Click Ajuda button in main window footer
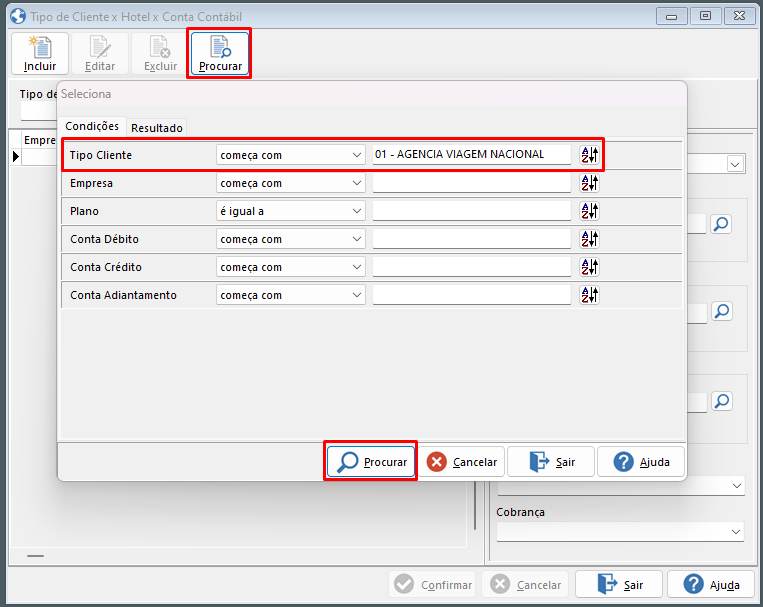763x607 pixels. tap(711, 584)
